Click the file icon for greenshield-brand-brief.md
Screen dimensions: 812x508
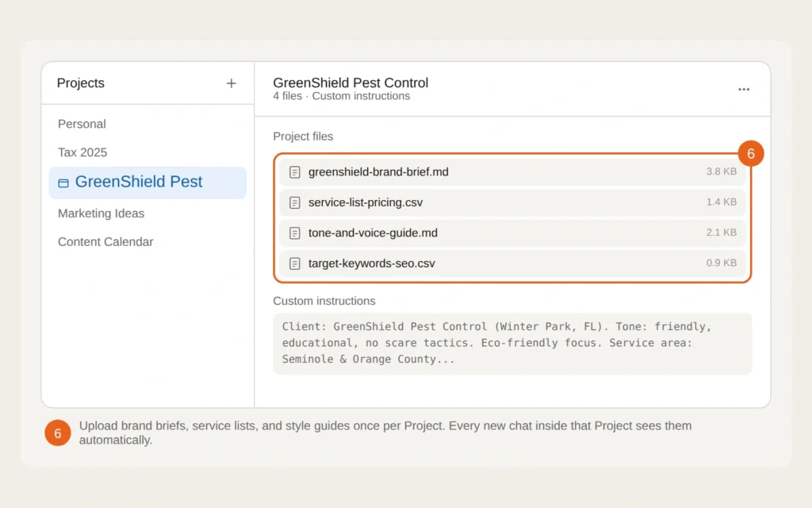tap(295, 171)
